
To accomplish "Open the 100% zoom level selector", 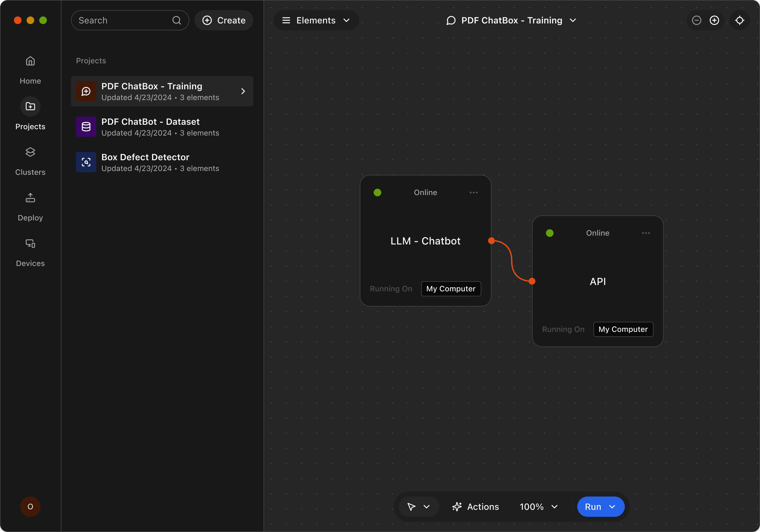I will [x=538, y=507].
